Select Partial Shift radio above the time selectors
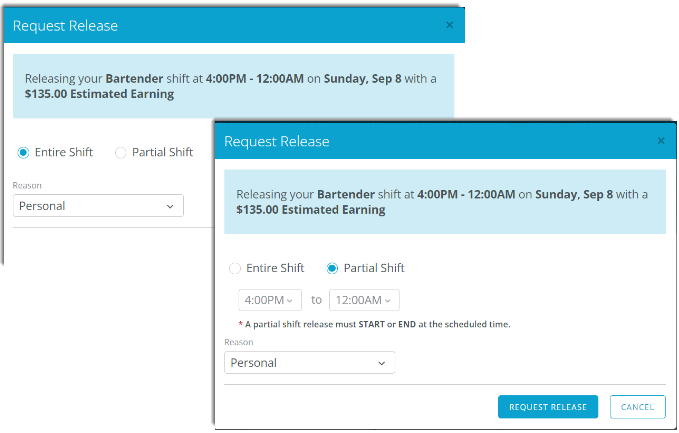The width and height of the screenshot is (679, 433). coord(332,268)
